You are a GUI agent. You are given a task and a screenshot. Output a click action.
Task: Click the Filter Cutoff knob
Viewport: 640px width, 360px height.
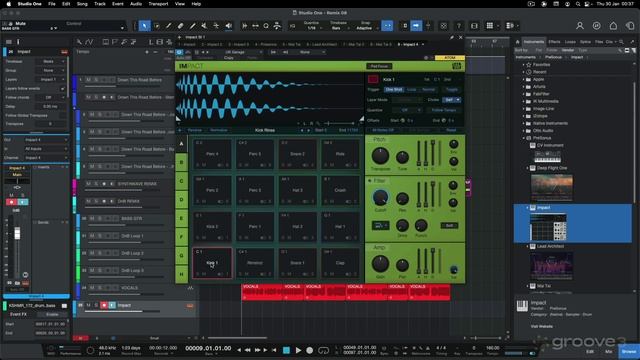380,198
